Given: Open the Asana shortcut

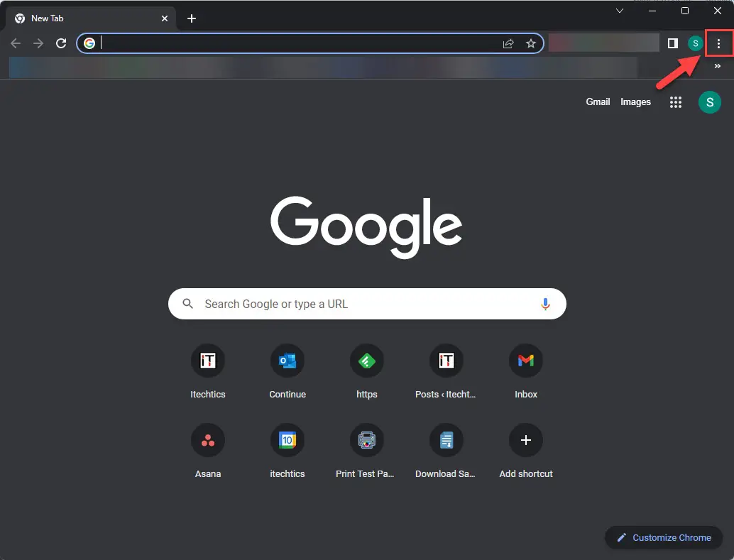Looking at the screenshot, I should [x=208, y=441].
